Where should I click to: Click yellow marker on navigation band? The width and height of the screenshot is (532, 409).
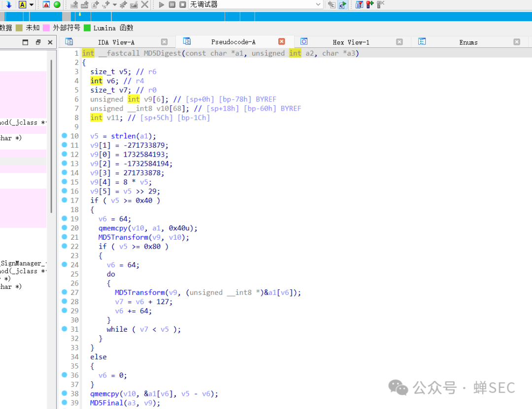tap(80, 15)
